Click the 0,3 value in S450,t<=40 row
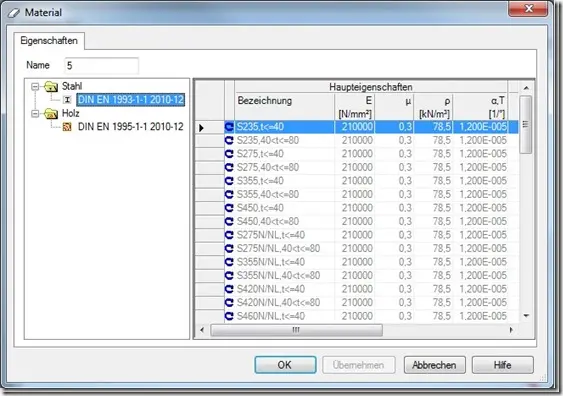Image resolution: width=563 pixels, height=396 pixels. point(405,208)
